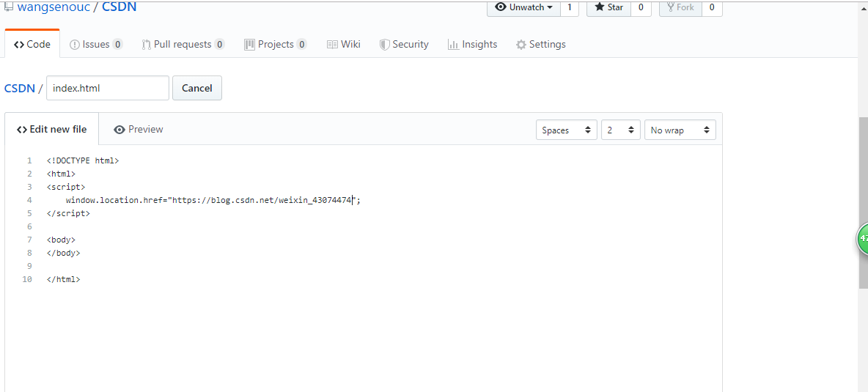Open the repository Settings tab
The width and height of the screenshot is (868, 392).
pos(541,44)
